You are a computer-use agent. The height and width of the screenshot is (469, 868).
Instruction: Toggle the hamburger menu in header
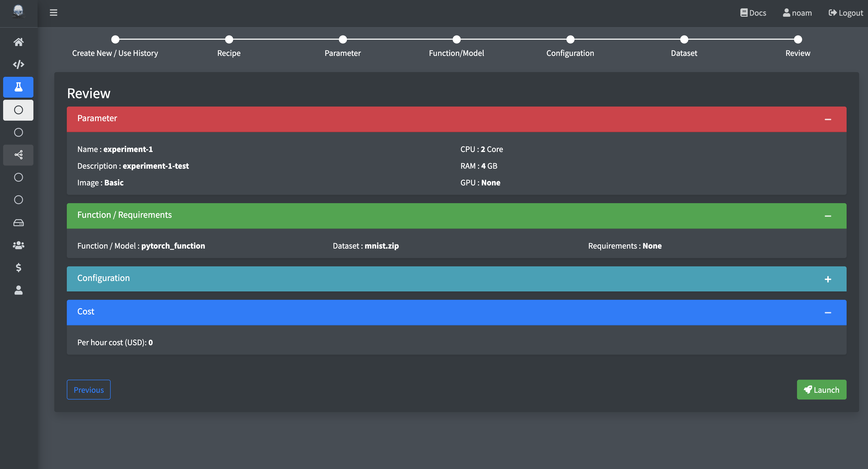pyautogui.click(x=53, y=13)
